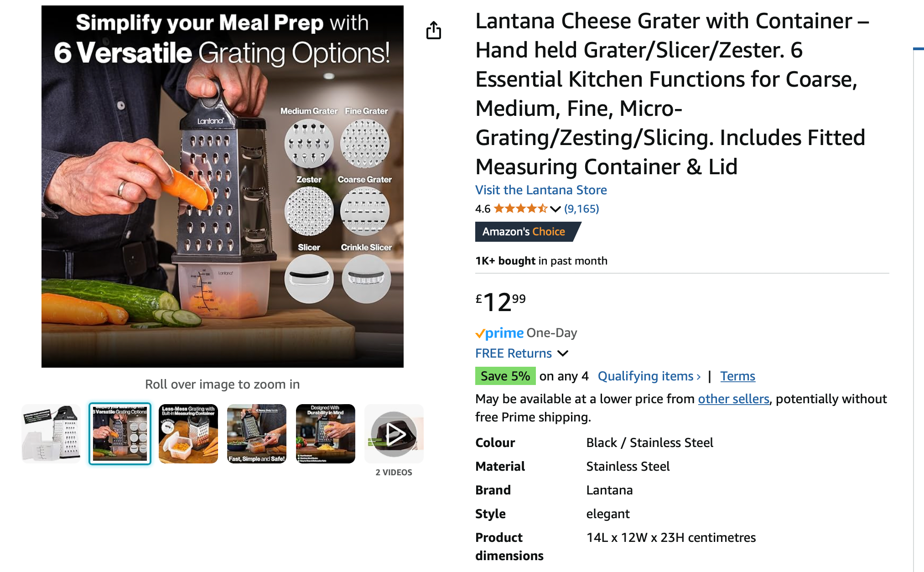924x572 pixels.
Task: Expand the FREE Returns dropdown arrow
Action: pos(563,354)
